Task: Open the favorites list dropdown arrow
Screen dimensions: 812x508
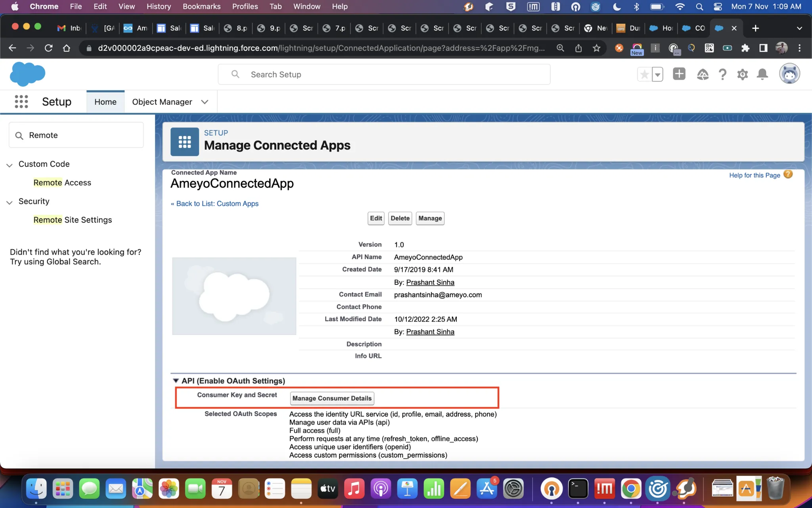Action: click(657, 74)
